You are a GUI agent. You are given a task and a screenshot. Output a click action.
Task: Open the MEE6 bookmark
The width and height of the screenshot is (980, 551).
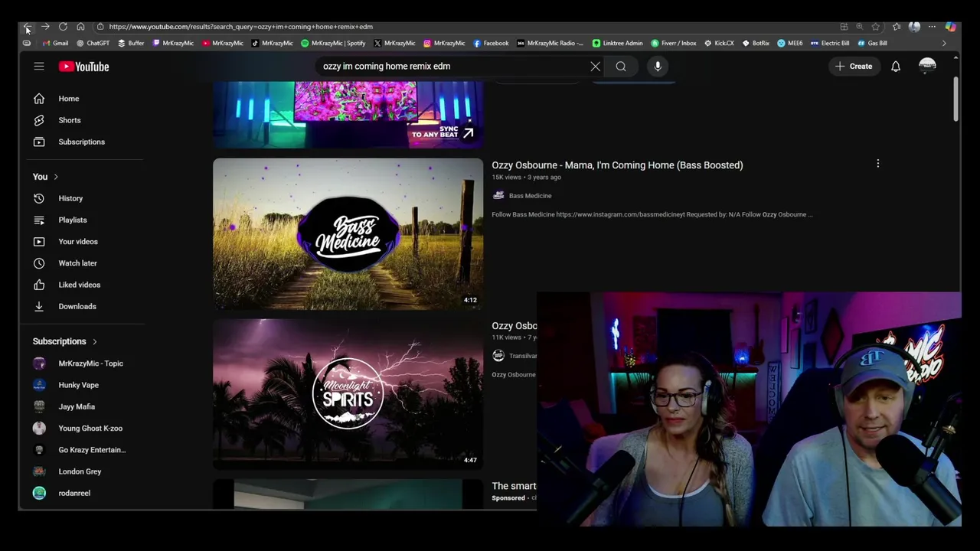point(790,44)
